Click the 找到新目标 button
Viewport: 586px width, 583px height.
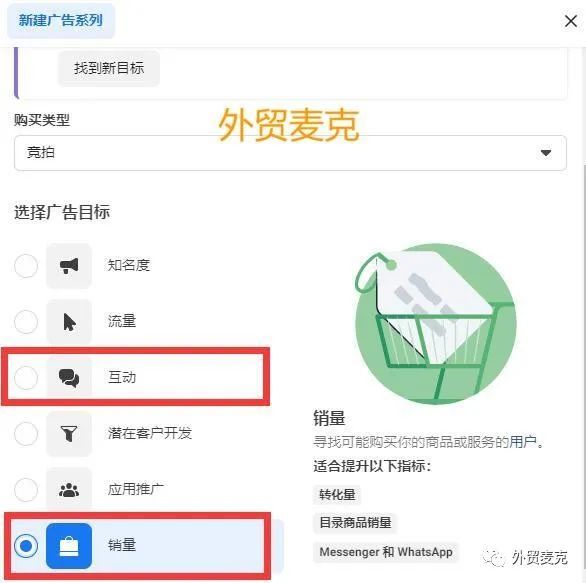(109, 68)
